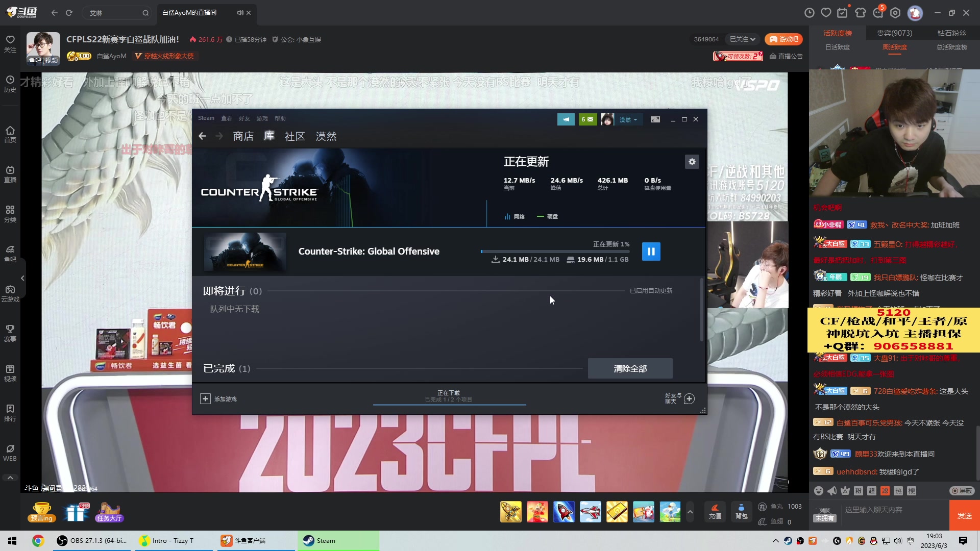Click Douyu sidebar WEB icon
Screen dimensions: 980x551
pyautogui.click(x=10, y=453)
